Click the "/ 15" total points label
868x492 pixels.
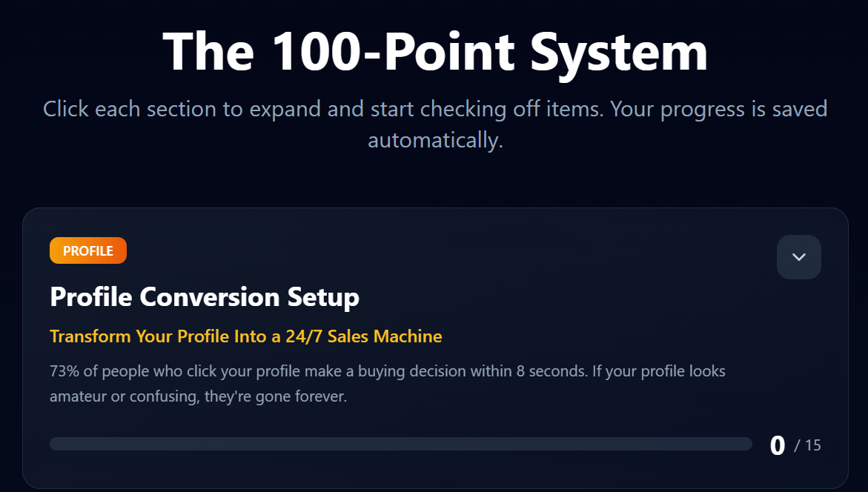[808, 445]
